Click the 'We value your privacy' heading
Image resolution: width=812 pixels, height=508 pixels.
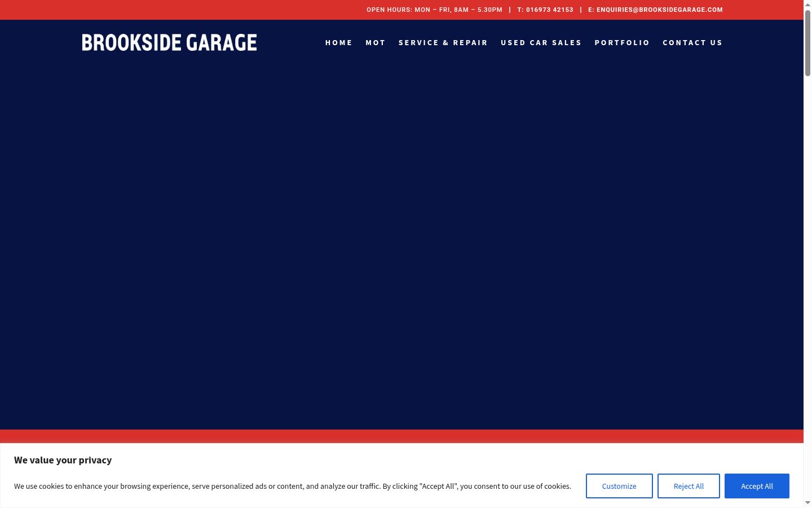click(63, 460)
